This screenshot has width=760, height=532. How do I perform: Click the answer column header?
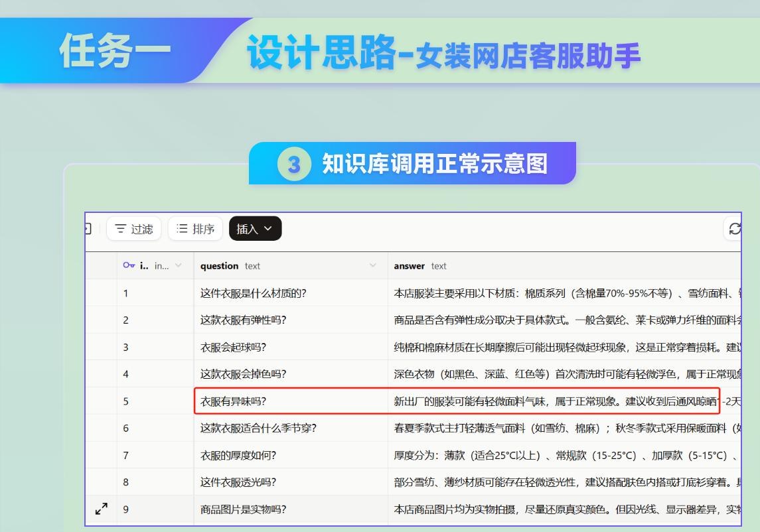coord(565,265)
